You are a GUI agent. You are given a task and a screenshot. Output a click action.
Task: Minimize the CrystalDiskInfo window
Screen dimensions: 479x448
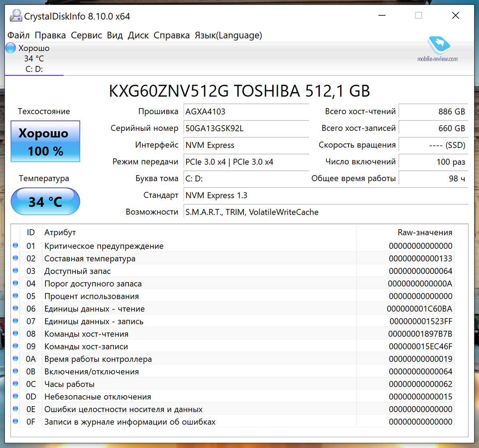[382, 16]
